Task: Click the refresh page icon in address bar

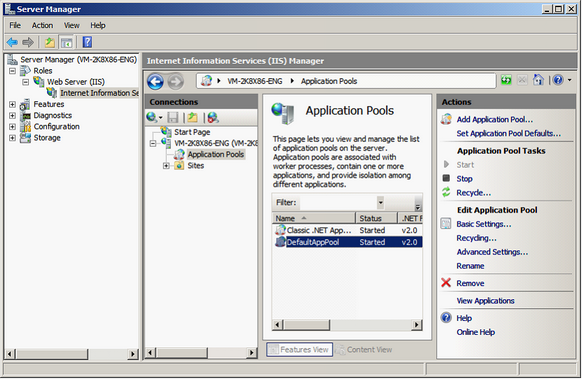Action: [506, 80]
